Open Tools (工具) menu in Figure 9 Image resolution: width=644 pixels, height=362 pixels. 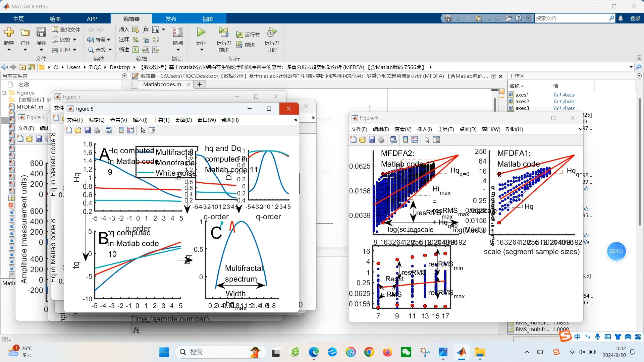pyautogui.click(x=445, y=129)
